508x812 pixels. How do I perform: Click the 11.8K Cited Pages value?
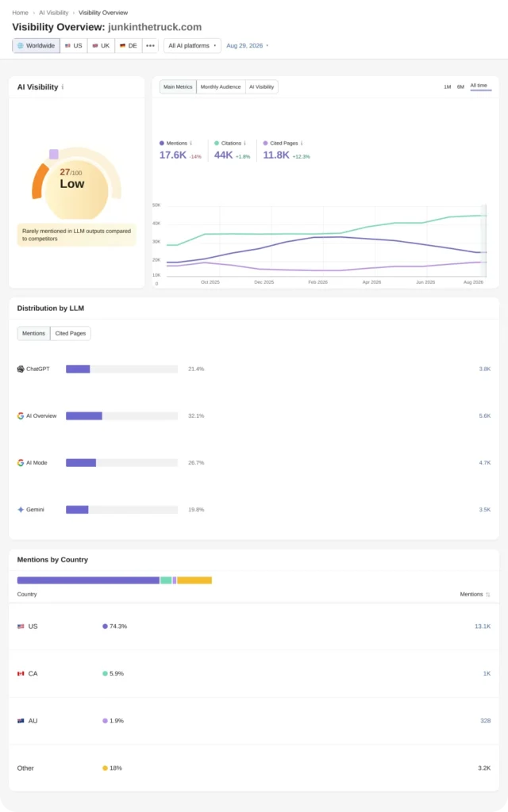(x=276, y=155)
